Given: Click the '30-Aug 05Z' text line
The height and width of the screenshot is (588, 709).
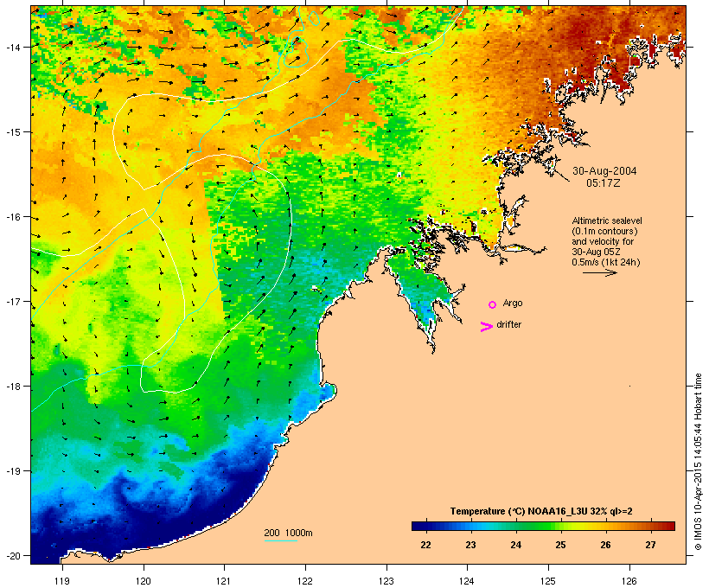Looking at the screenshot, I should click(596, 252).
